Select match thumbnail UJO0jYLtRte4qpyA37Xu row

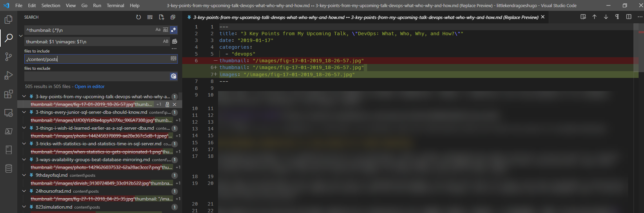100,120
